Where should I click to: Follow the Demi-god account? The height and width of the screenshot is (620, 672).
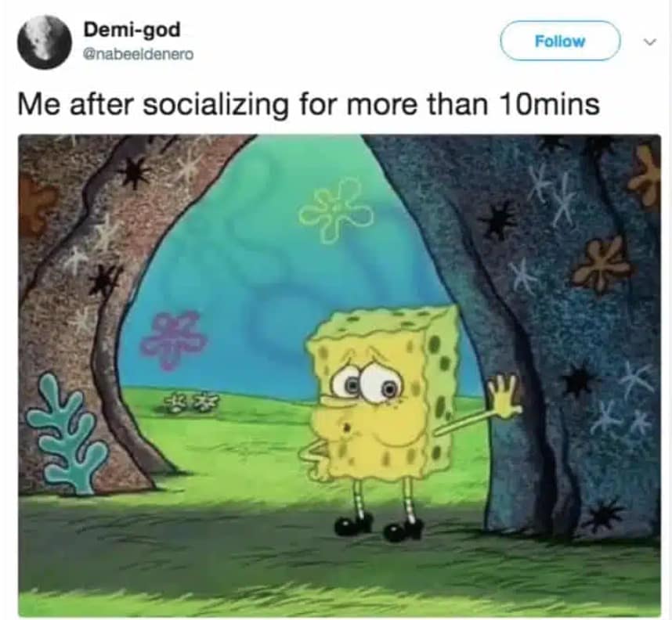coord(560,41)
